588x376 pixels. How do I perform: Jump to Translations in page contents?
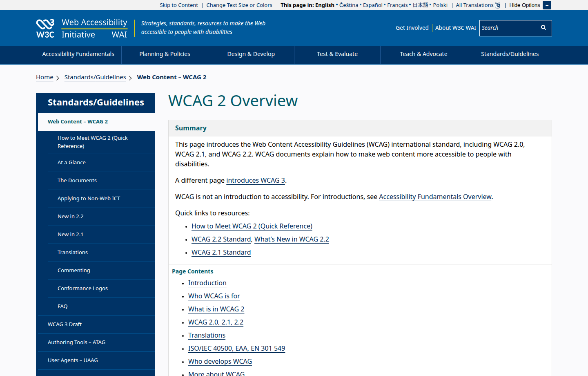click(207, 336)
